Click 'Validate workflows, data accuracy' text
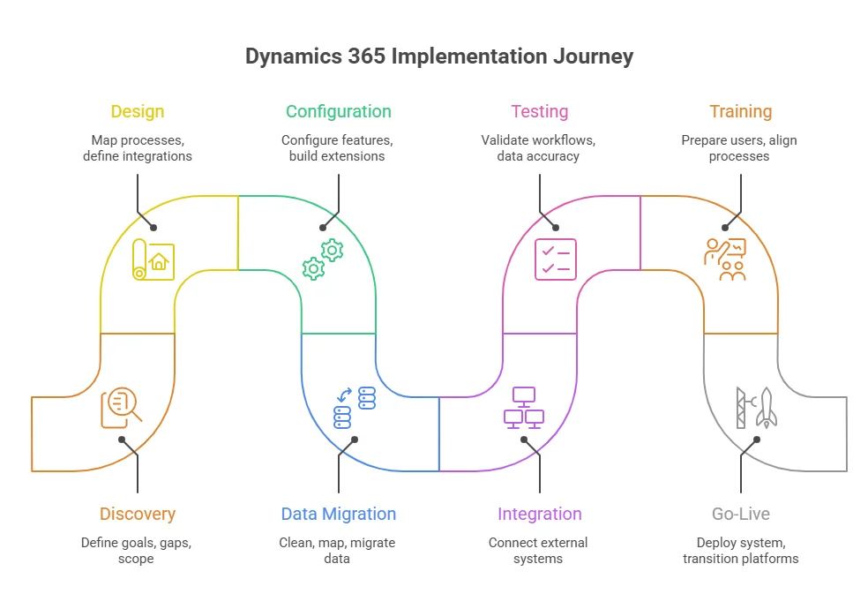This screenshot has height=609, width=868. tap(538, 148)
